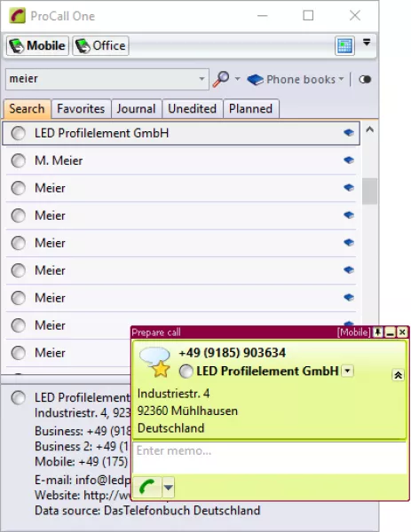Switch to the Favorites tab
The image size is (411, 532).
point(81,109)
